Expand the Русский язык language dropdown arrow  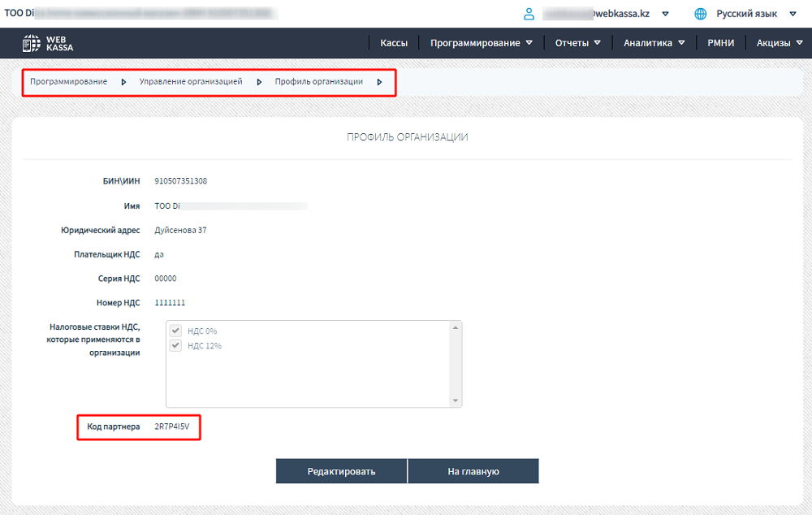(793, 14)
